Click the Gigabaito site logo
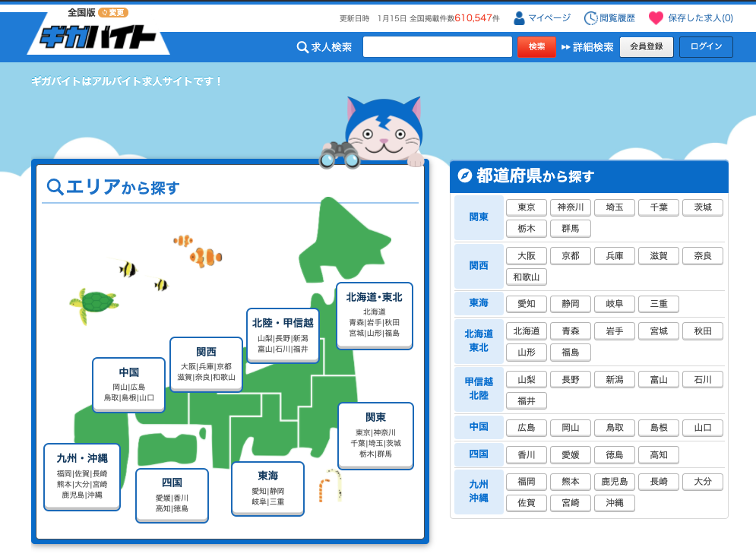Screen dimensions: 756x560 click(97, 37)
